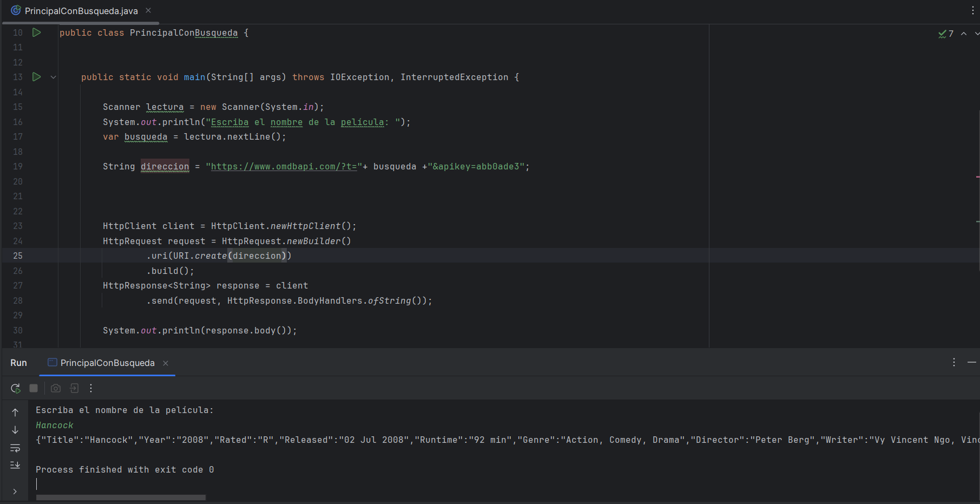Screen dimensions: 980x504
Task: Open the omdbapi URL link in code
Action: [x=284, y=167]
